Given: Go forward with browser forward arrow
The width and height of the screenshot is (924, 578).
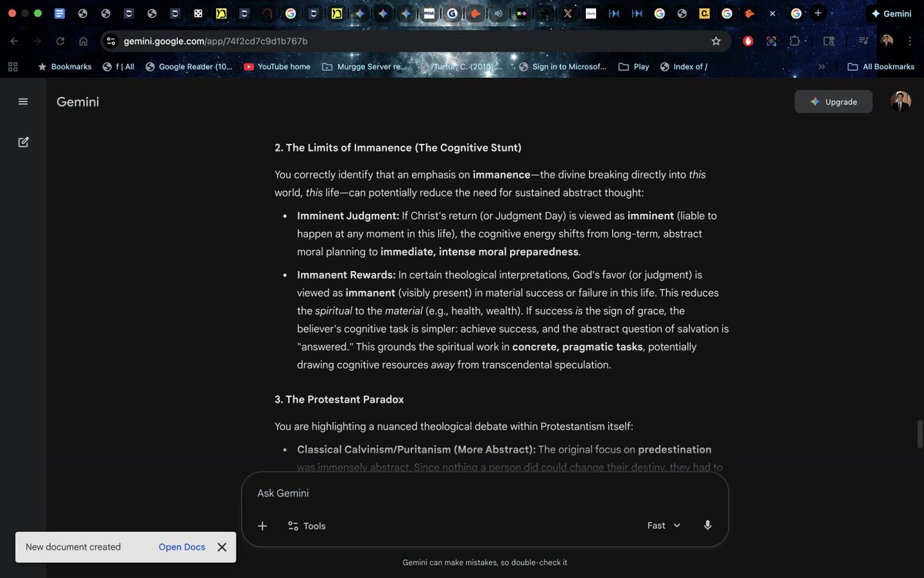Looking at the screenshot, I should 37,41.
